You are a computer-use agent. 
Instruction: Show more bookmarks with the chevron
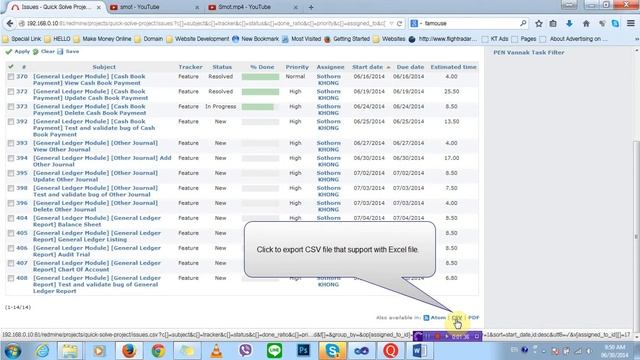coord(637,39)
